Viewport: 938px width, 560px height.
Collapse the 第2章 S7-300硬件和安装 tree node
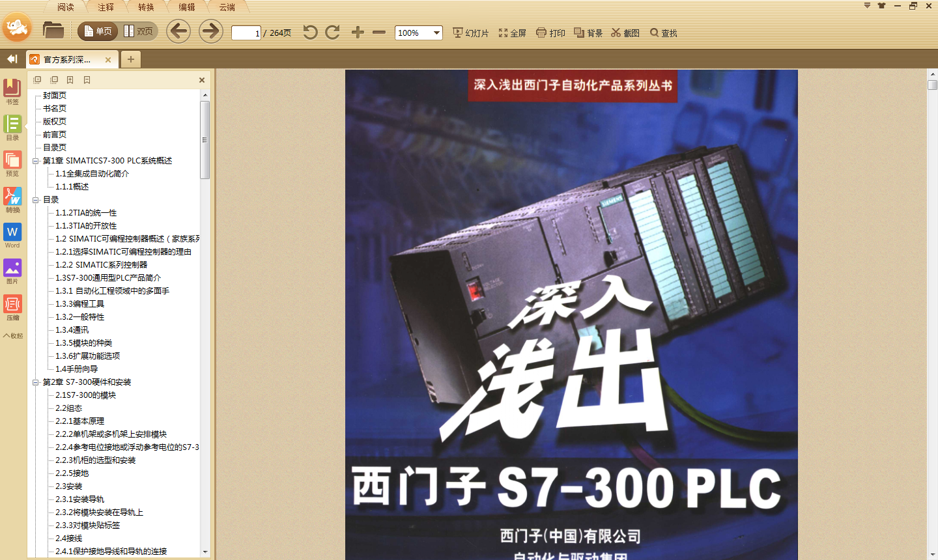coord(36,382)
